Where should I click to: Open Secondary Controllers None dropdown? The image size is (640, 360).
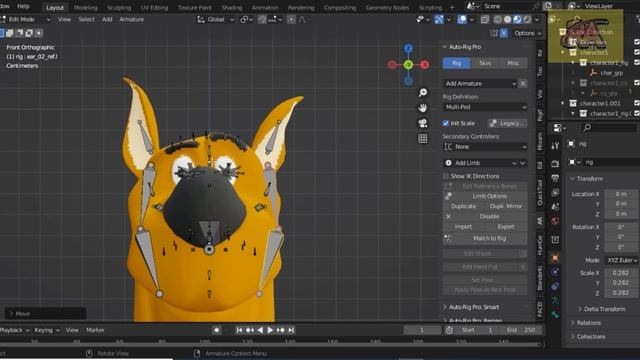click(x=485, y=147)
